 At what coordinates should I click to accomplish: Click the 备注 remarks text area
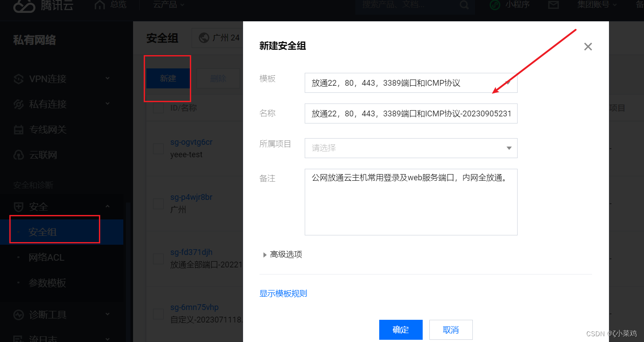pyautogui.click(x=411, y=202)
